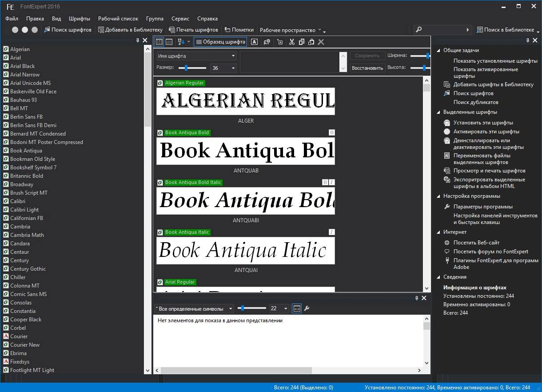The image size is (542, 392).
Task: Click the magnifier icon in search box
Action: tap(418, 30)
